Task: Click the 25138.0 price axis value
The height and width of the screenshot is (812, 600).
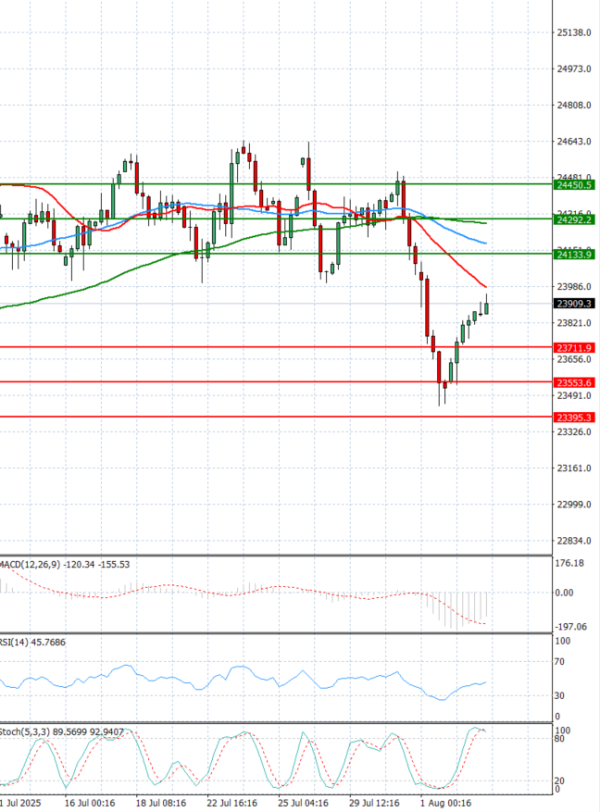Action: [x=574, y=33]
